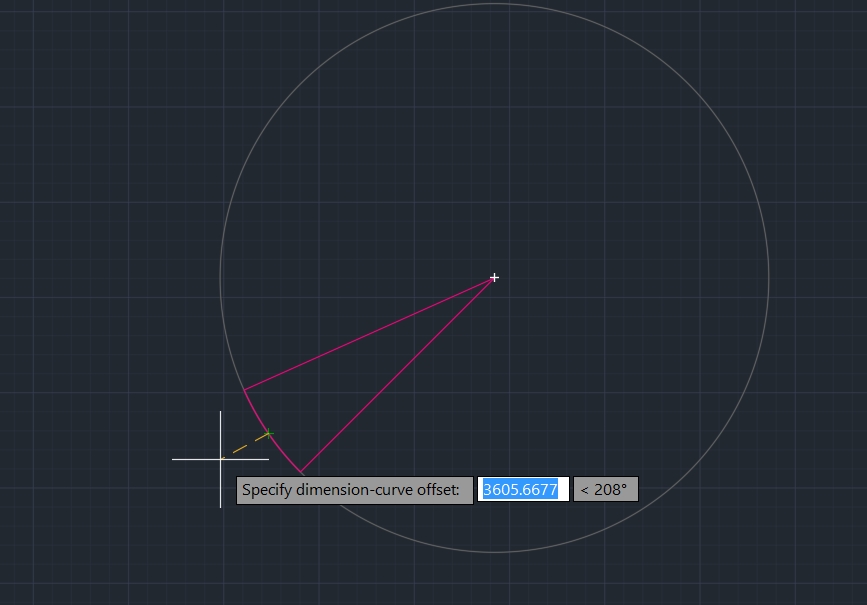Select the gray circle at its leftmost point

click(x=220, y=278)
